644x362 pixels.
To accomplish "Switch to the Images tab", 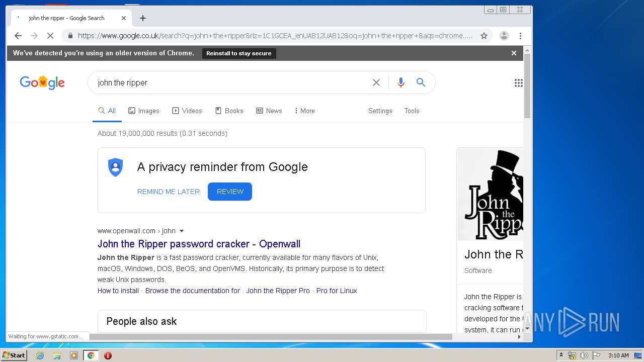I will click(x=144, y=111).
